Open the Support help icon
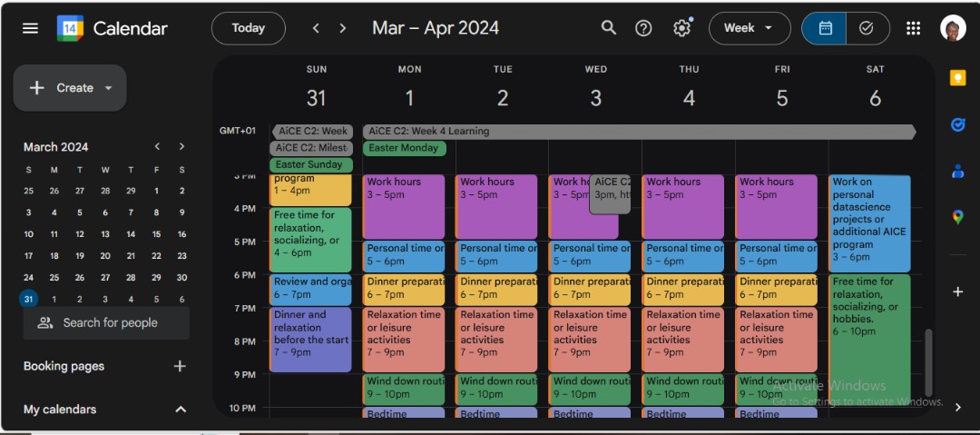 click(x=643, y=28)
